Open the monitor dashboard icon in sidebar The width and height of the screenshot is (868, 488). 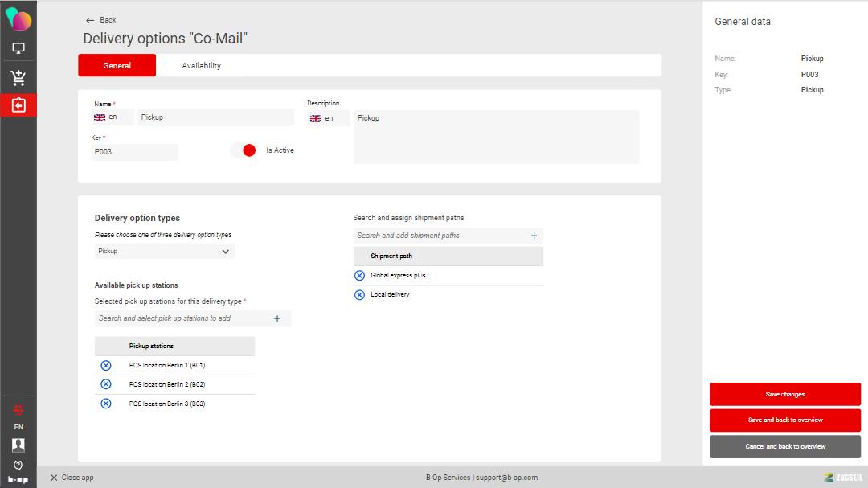[x=18, y=48]
